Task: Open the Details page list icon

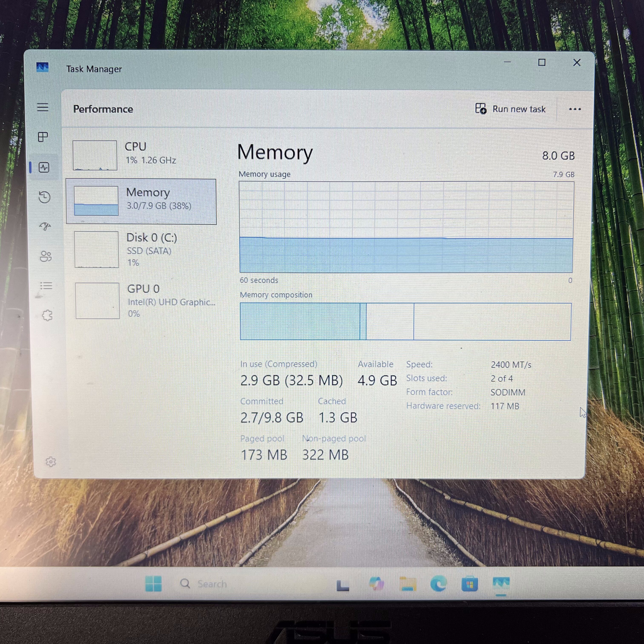Action: (x=46, y=286)
